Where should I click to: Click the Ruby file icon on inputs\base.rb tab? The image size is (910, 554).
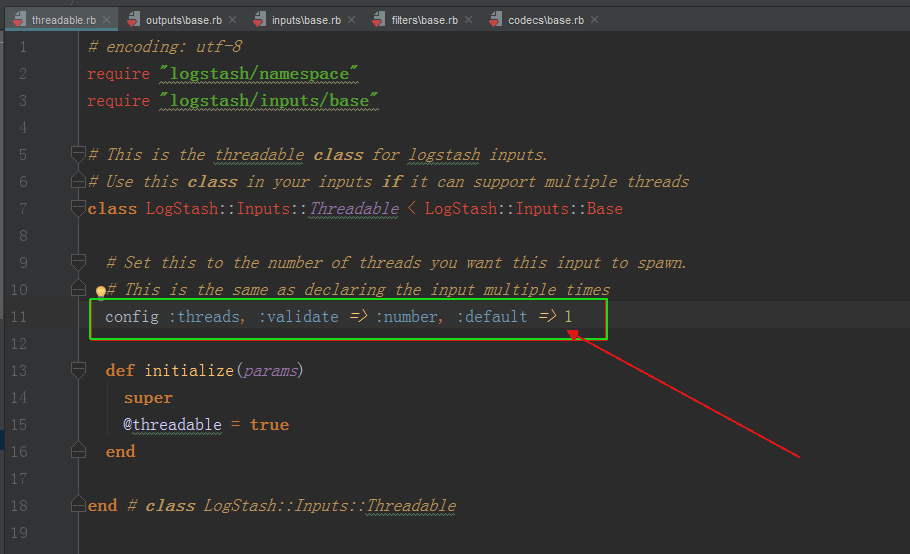[x=259, y=20]
